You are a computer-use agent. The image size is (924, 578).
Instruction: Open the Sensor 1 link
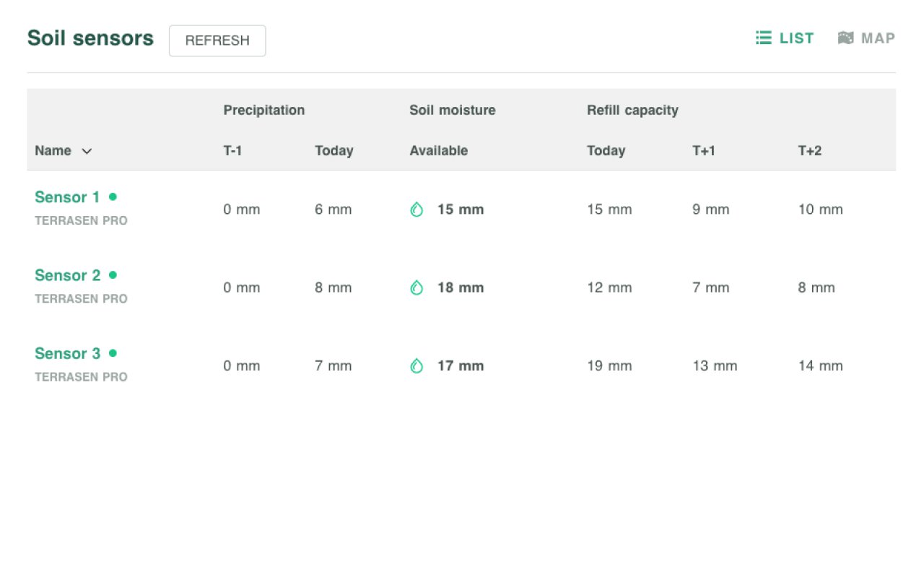tap(67, 197)
